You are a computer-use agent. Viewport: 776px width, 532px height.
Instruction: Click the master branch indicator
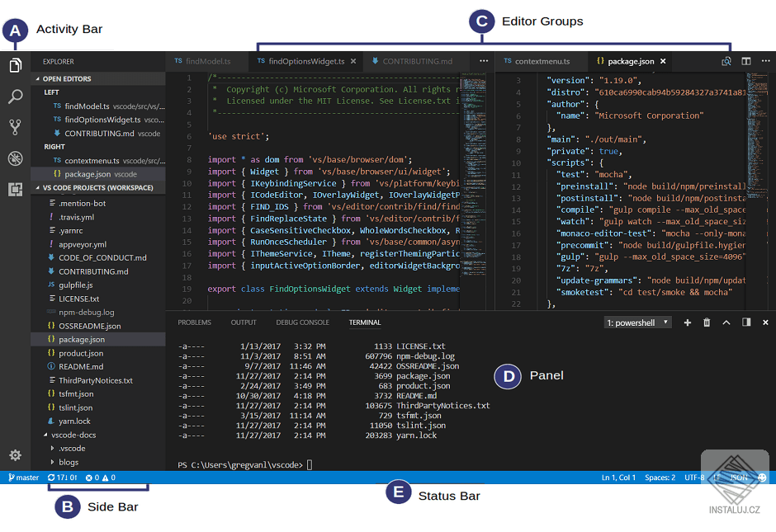click(23, 477)
